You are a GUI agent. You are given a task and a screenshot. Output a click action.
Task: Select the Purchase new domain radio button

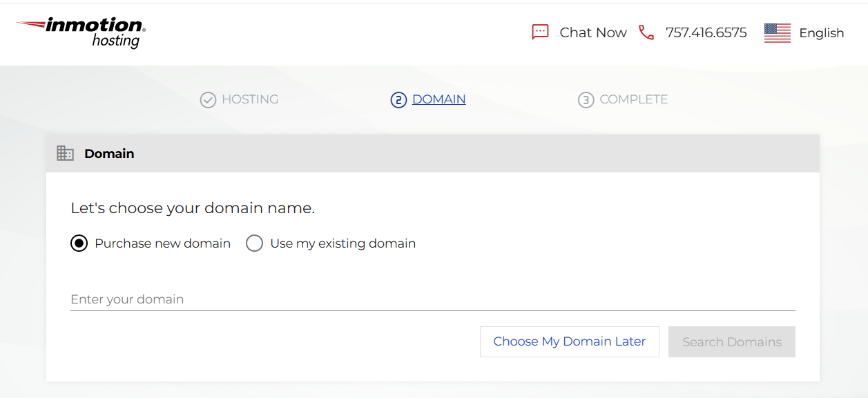tap(79, 243)
